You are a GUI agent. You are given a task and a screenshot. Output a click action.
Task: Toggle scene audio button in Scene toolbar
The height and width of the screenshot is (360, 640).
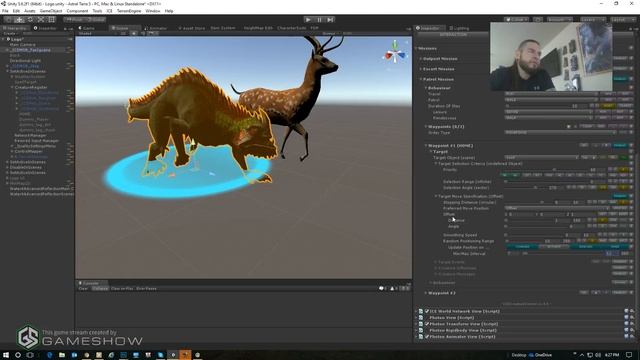click(x=142, y=33)
